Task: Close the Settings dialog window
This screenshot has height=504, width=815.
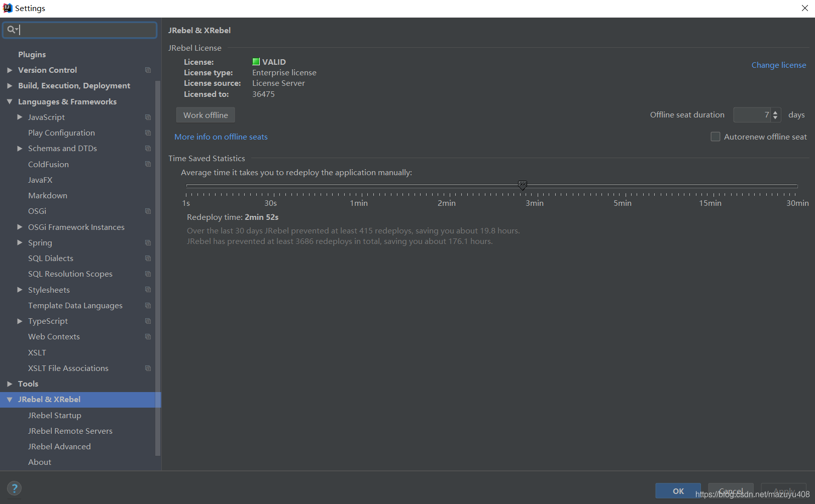Action: coord(804,8)
